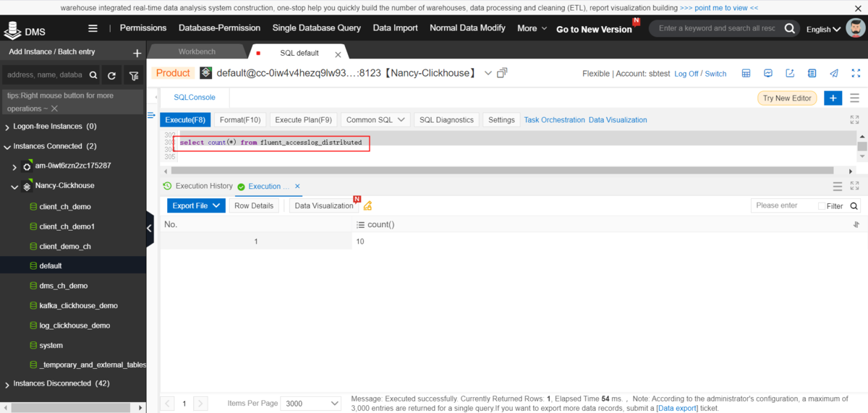
Task: Click the global keyword search field
Action: pyautogui.click(x=716, y=28)
